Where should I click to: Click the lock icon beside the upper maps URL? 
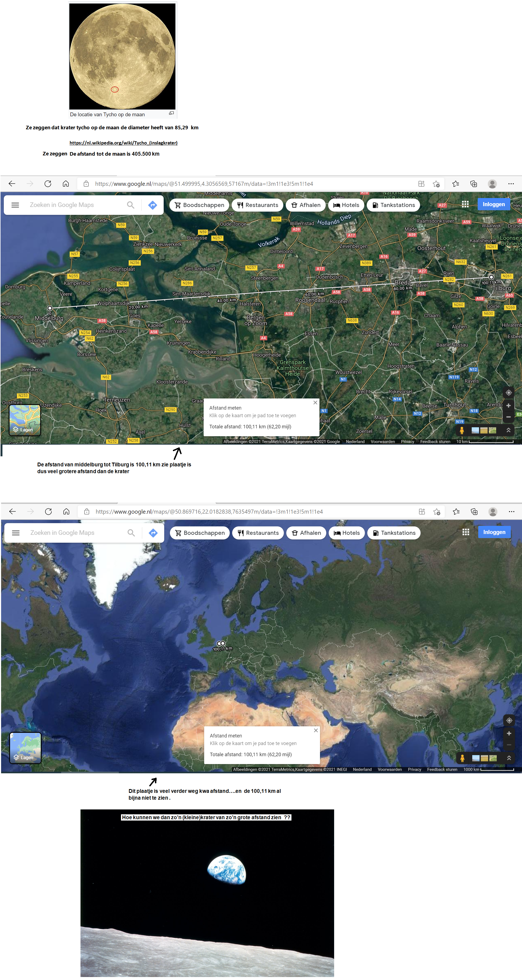(86, 184)
